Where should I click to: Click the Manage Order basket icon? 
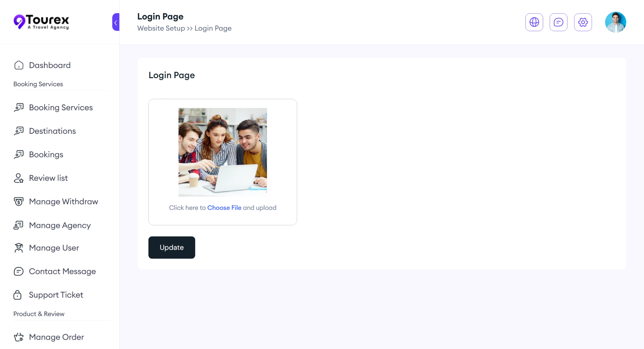[x=19, y=337]
